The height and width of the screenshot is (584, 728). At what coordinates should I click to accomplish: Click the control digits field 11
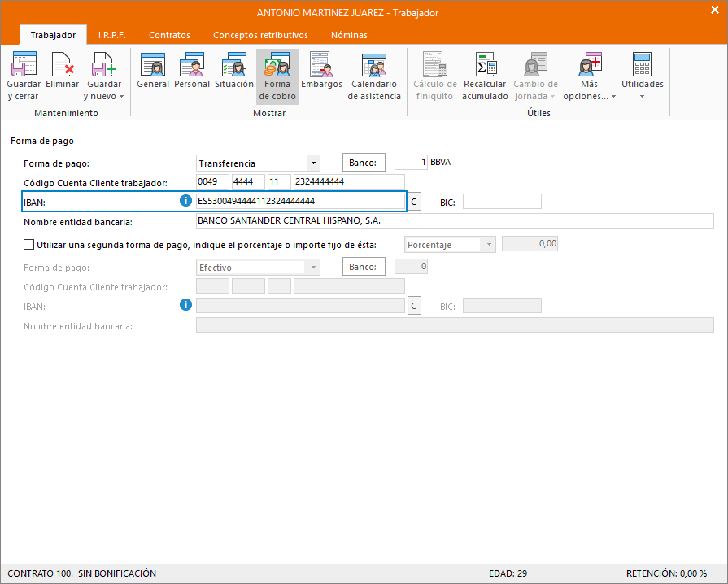279,181
